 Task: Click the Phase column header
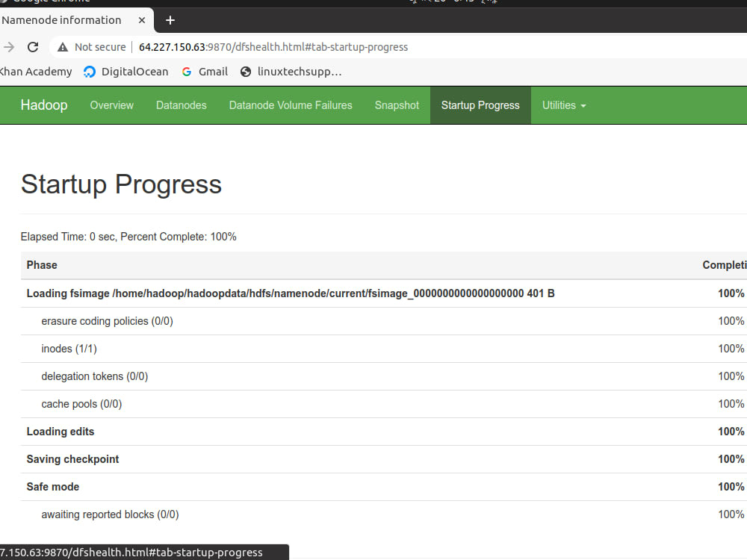tap(42, 265)
